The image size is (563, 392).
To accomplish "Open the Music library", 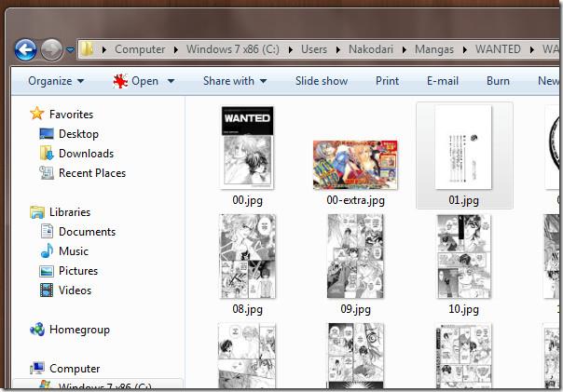I will click(73, 251).
